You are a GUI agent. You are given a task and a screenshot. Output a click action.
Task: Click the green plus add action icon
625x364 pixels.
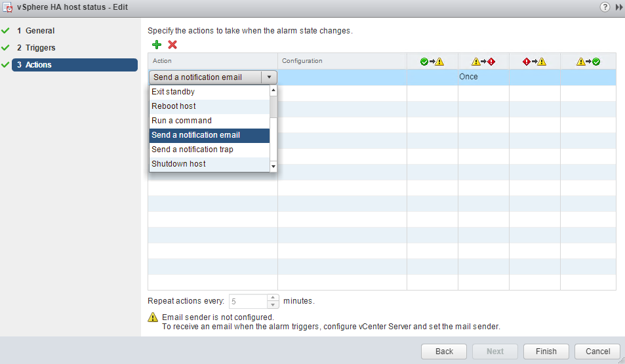[x=156, y=45]
